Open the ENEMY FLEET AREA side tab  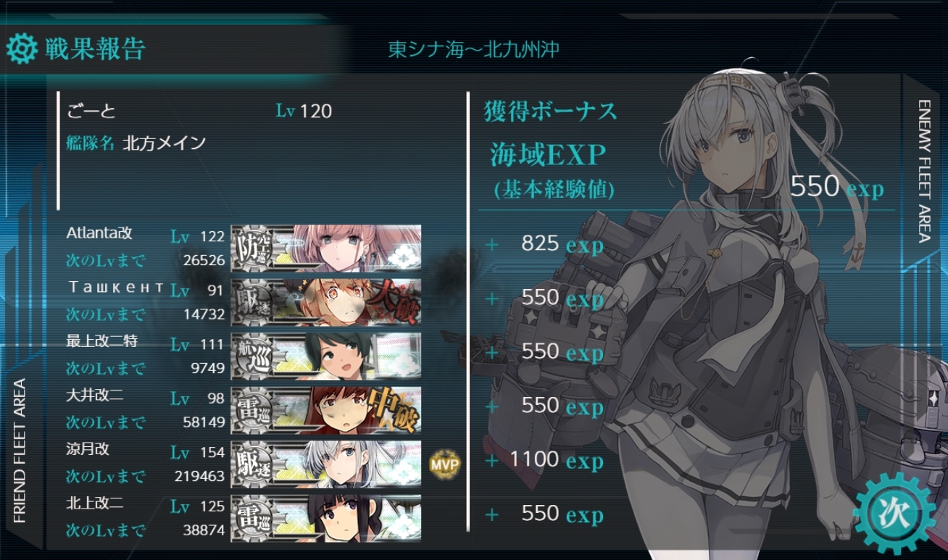click(x=924, y=171)
